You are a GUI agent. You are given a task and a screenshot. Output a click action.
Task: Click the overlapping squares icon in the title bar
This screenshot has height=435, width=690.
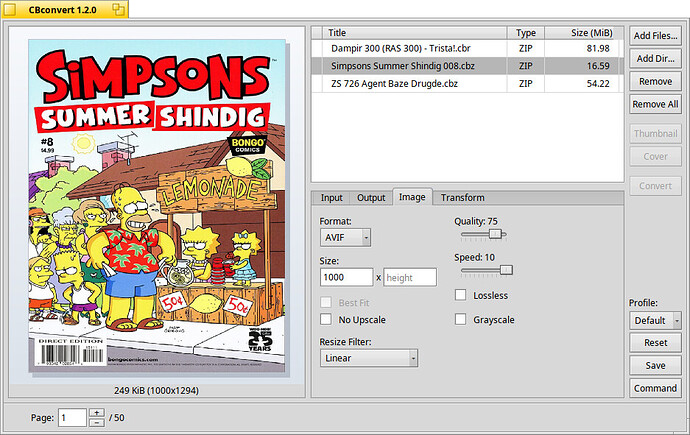click(x=118, y=9)
